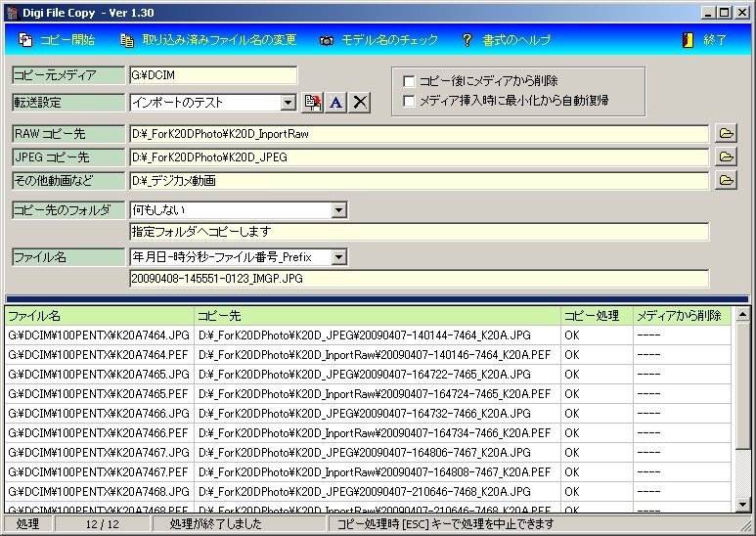Click the 12 / 12 progress count
The image size is (756, 536).
pyautogui.click(x=103, y=524)
